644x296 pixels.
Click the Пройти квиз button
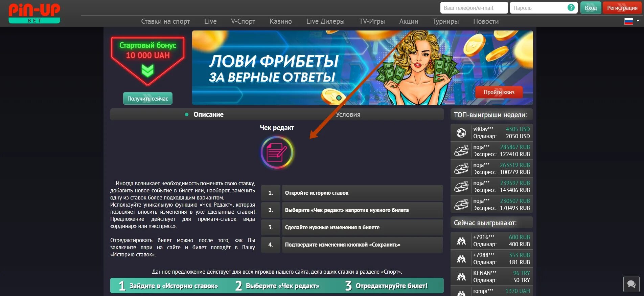(499, 92)
